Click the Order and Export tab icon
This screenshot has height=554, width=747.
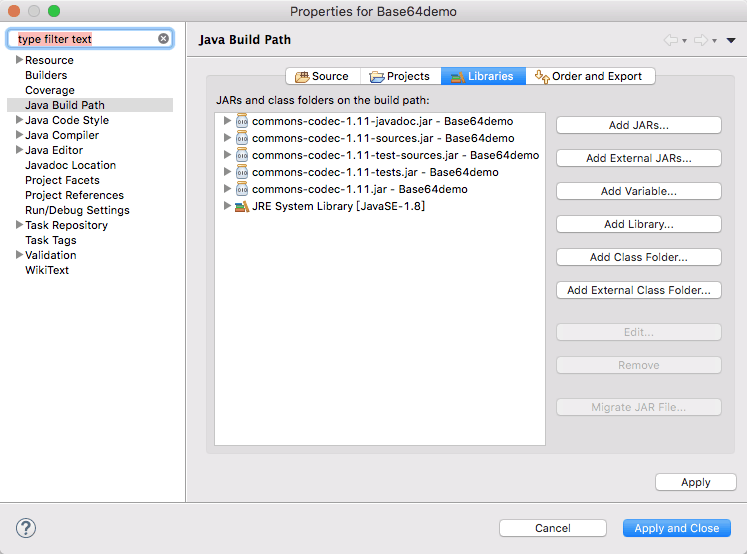coord(542,76)
